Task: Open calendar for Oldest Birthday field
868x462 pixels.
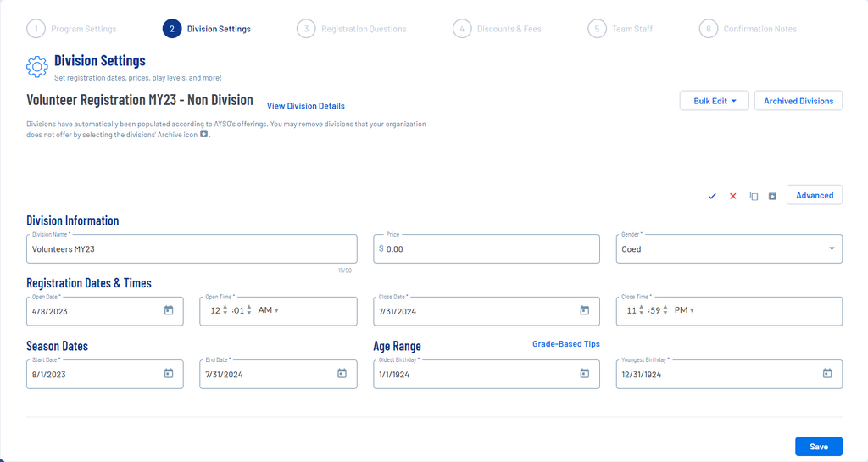Action: point(584,373)
